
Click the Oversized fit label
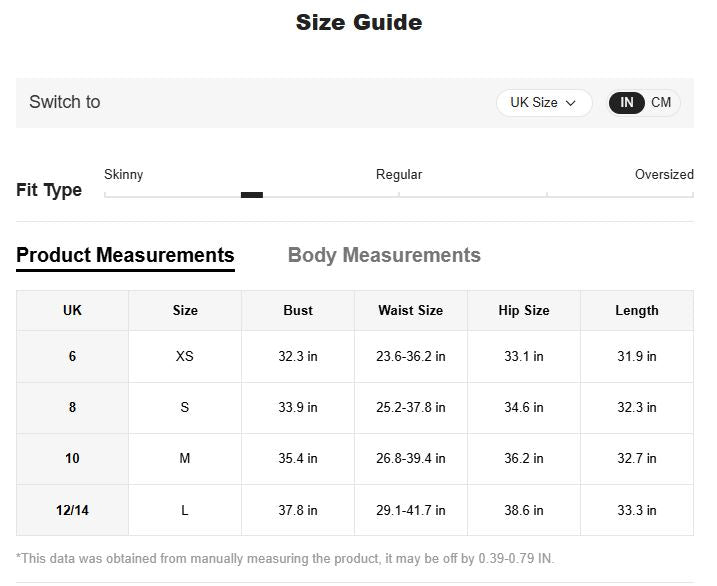click(663, 174)
